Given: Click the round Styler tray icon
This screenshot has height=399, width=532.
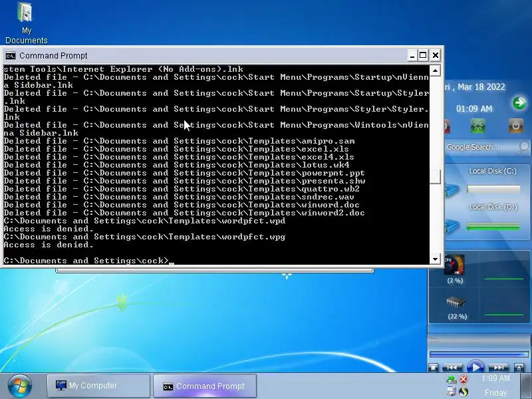Looking at the screenshot, I should pyautogui.click(x=464, y=392).
